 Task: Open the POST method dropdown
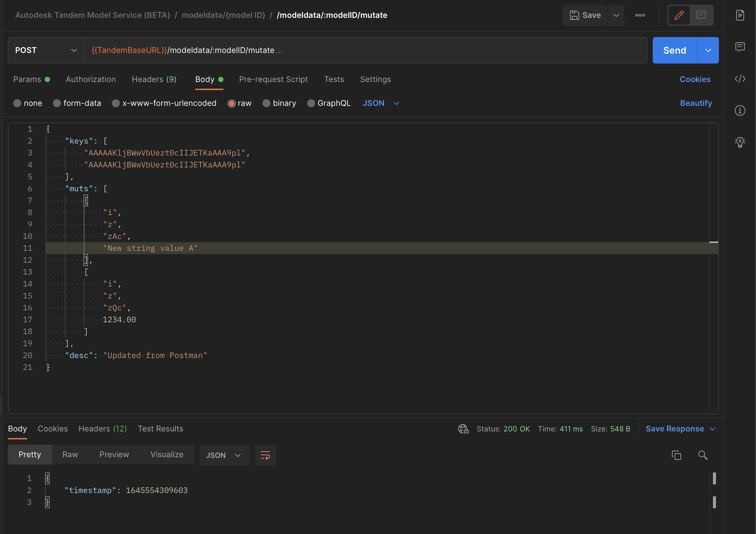click(46, 50)
